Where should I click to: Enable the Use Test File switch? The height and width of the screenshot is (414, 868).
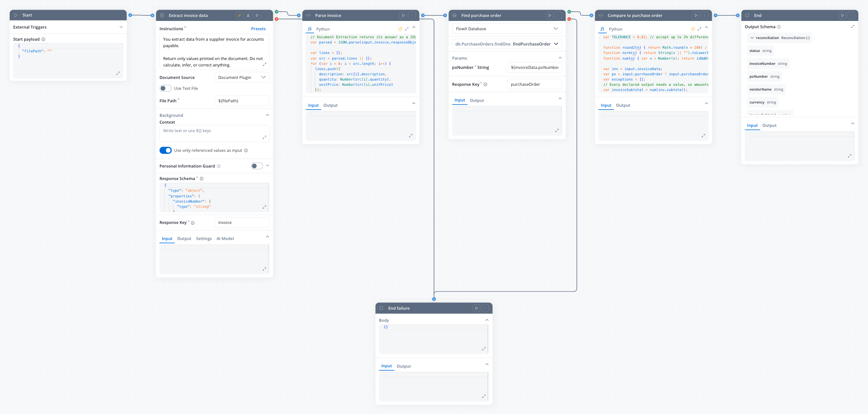[x=165, y=88]
